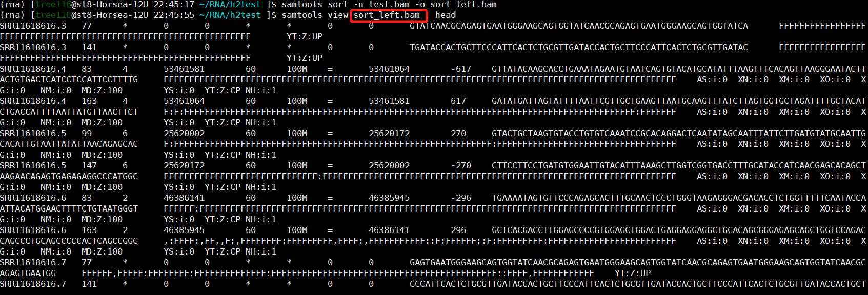Image resolution: width=868 pixels, height=295 pixels.
Task: Click the sequence starting TGATACCACTGCTTCCCATTCACTC
Action: coord(579,47)
